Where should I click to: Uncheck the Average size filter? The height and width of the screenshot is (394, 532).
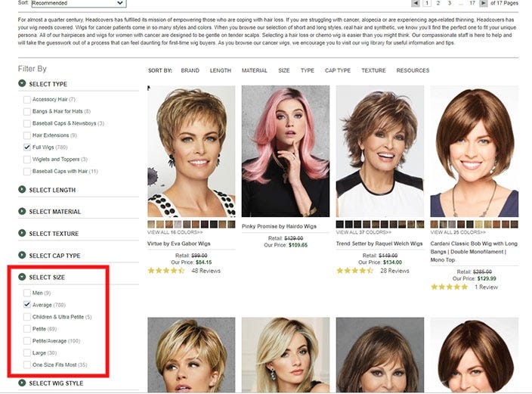pos(27,305)
